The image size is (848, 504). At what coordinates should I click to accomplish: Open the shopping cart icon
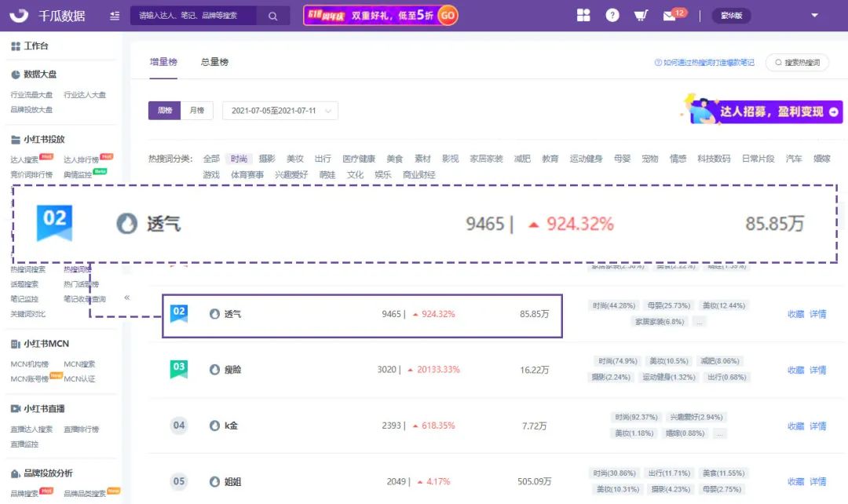pyautogui.click(x=641, y=15)
